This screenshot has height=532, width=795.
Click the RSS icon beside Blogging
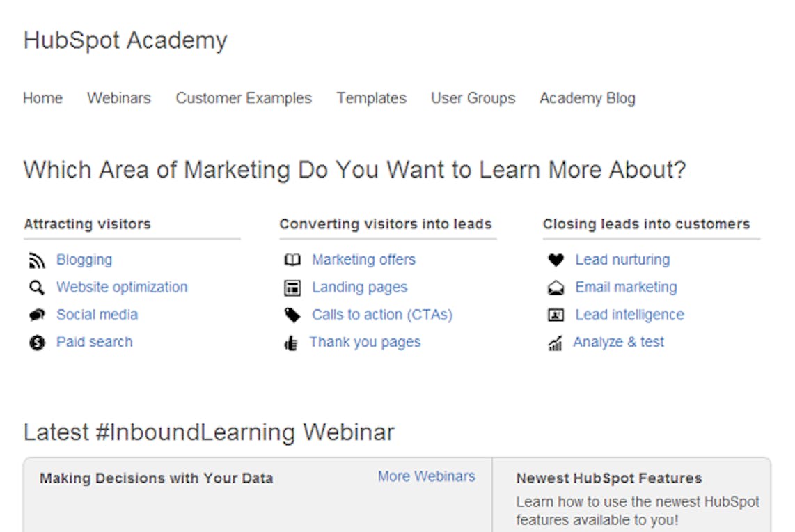pos(36,260)
